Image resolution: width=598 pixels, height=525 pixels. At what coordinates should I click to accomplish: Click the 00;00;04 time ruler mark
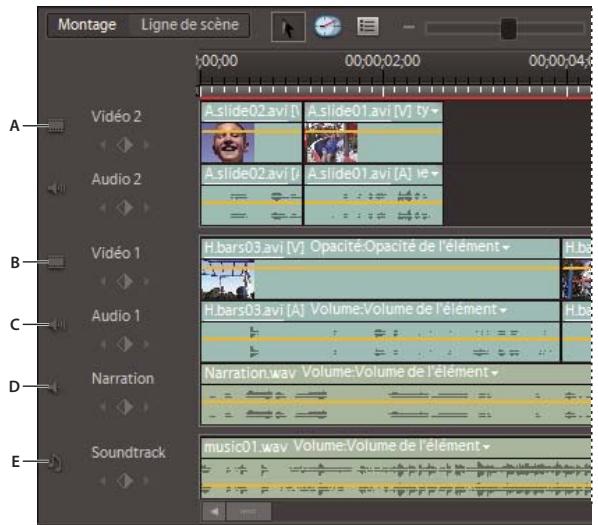[x=560, y=61]
